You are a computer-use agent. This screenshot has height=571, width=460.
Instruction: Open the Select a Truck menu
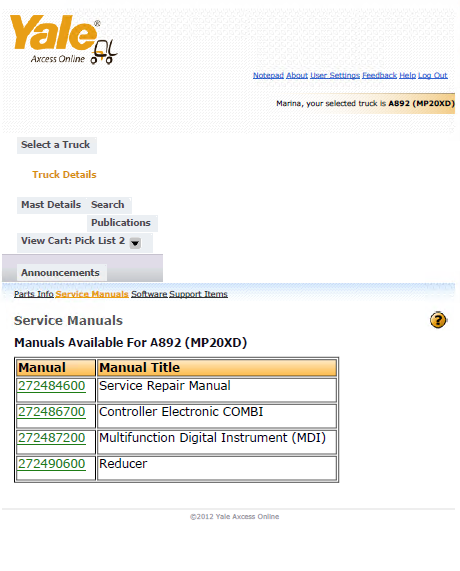tap(55, 145)
